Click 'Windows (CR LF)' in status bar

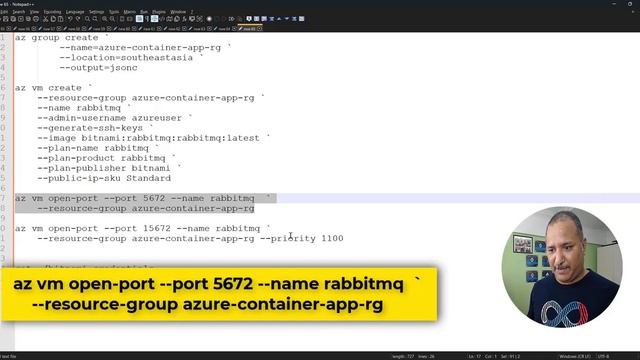click(x=575, y=356)
